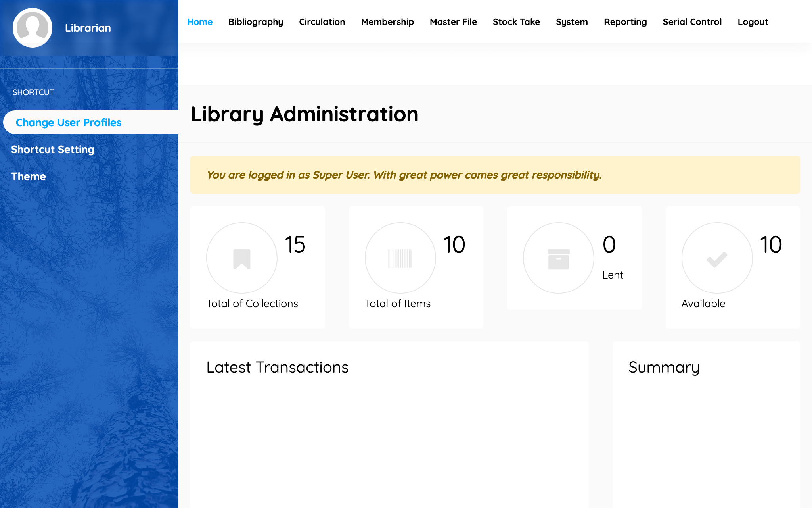Open Serial Control from top navigation

tap(692, 22)
